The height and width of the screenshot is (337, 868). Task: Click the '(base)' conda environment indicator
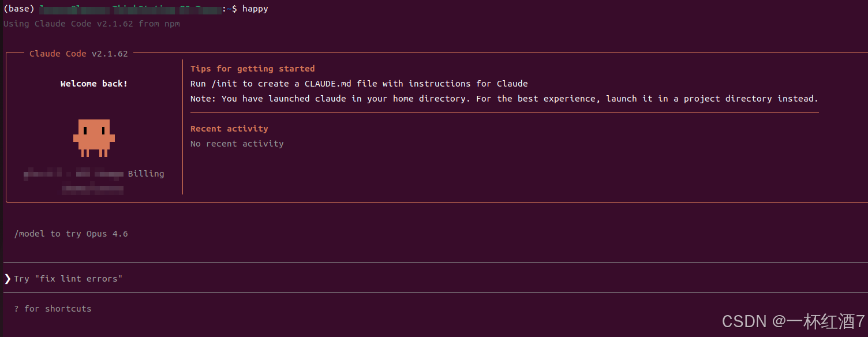pos(19,9)
